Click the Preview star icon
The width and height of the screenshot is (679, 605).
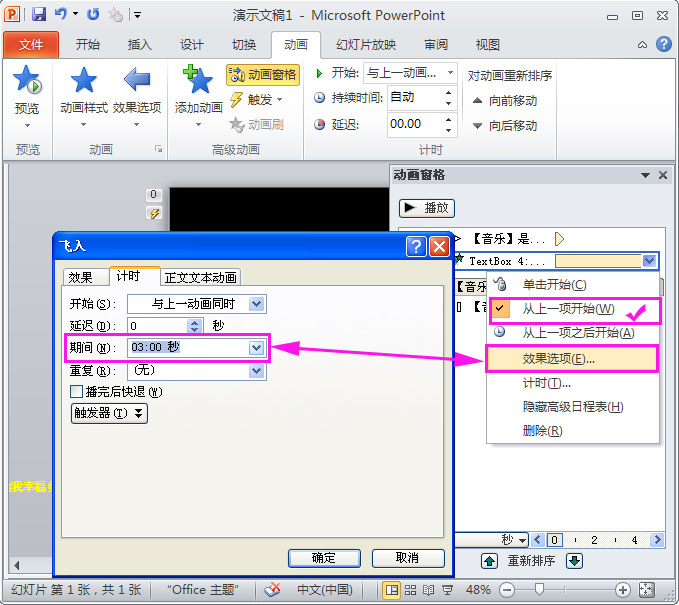[27, 80]
